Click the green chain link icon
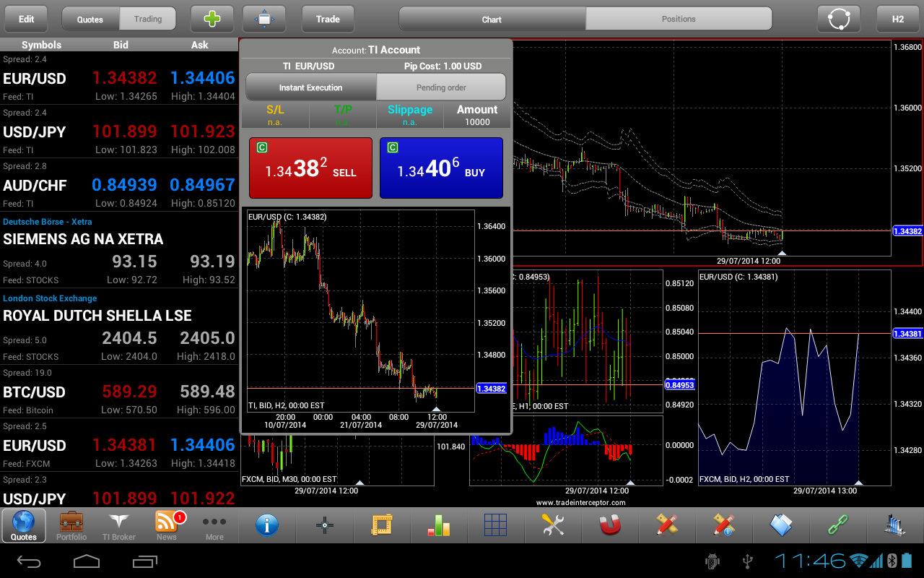The image size is (924, 578). (838, 525)
